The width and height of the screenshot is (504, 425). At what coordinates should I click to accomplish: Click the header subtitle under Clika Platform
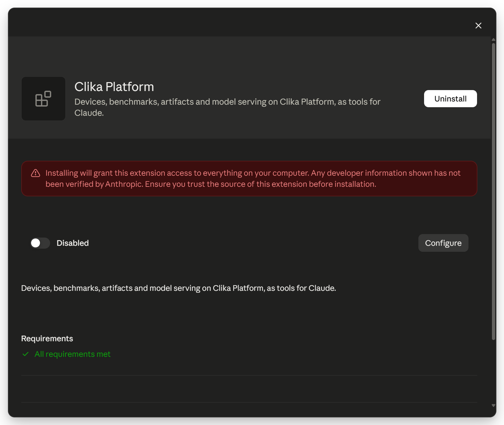coord(227,107)
